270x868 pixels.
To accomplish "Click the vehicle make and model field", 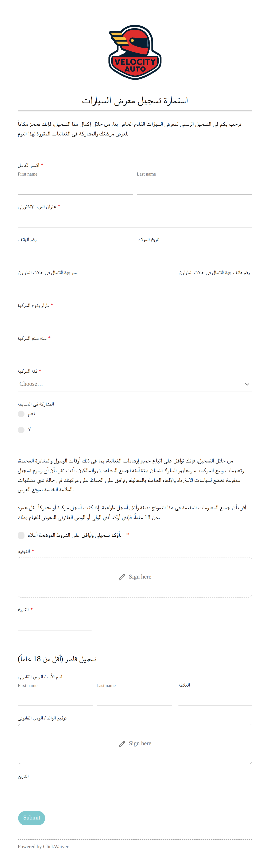I will [135, 318].
